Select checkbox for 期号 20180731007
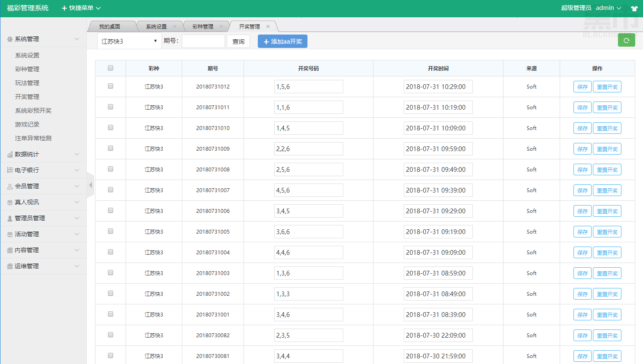This screenshot has height=364, width=643. (111, 190)
